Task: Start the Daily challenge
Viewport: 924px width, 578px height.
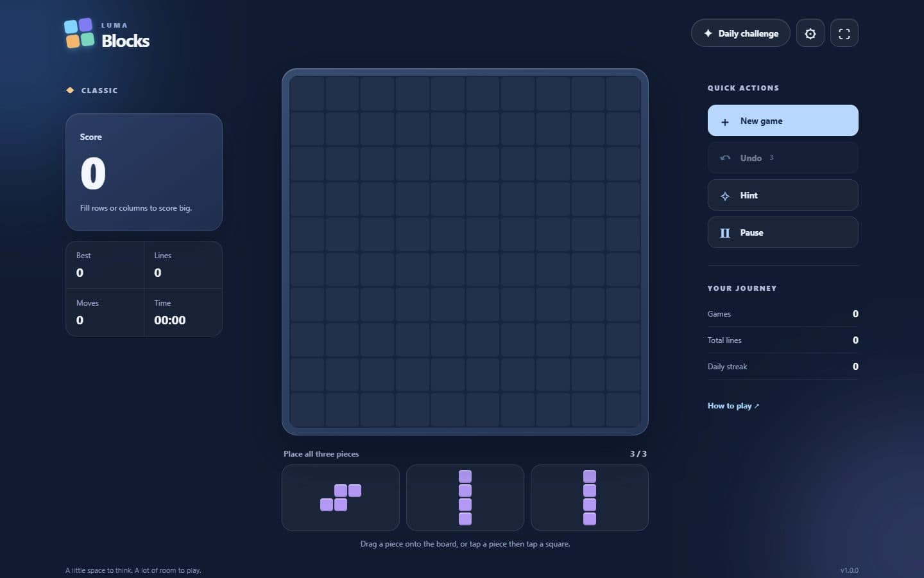Action: coord(740,33)
